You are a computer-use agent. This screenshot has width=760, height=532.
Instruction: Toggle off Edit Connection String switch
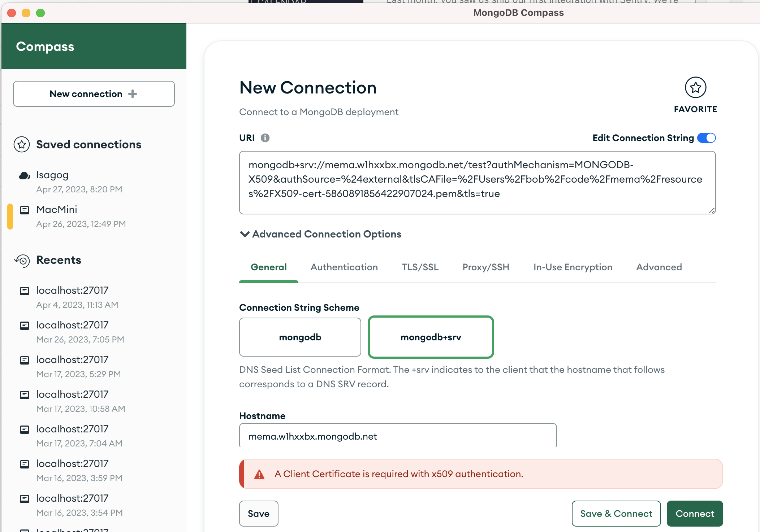706,138
